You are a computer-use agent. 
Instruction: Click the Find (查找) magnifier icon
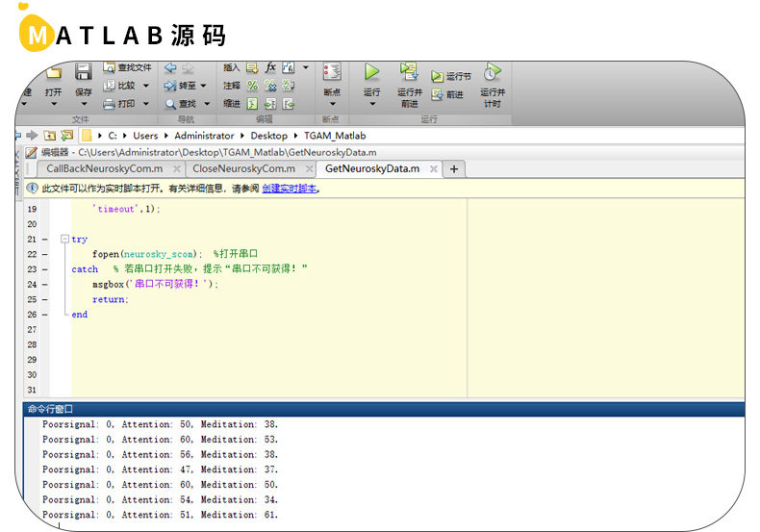pyautogui.click(x=170, y=104)
